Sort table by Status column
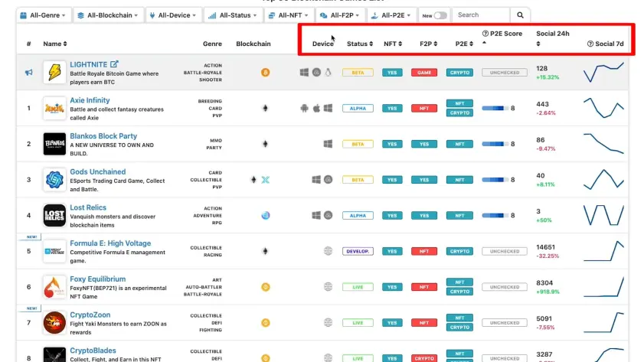Image resolution: width=644 pixels, height=362 pixels. pyautogui.click(x=360, y=44)
